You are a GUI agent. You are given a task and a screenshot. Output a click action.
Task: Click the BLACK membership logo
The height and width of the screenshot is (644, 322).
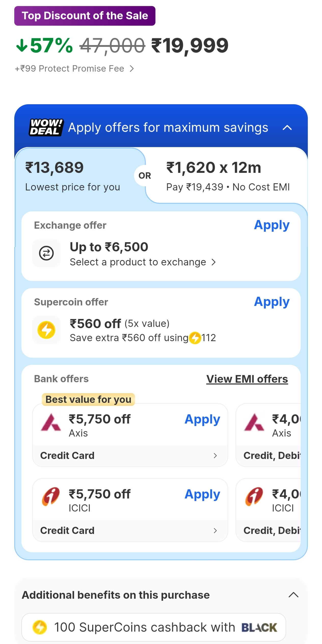[x=259, y=627]
